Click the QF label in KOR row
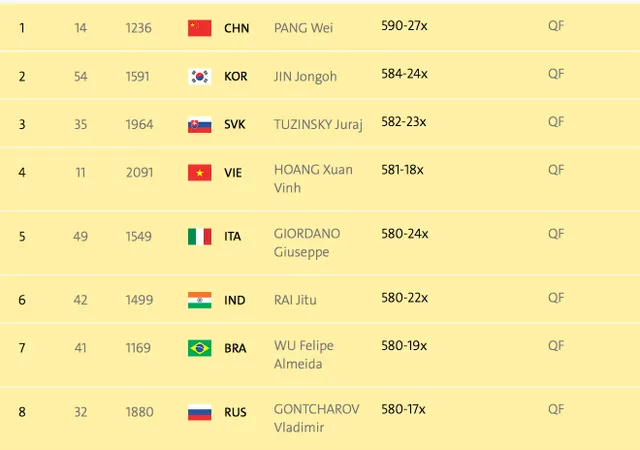Image resolution: width=640 pixels, height=450 pixels. click(x=556, y=74)
